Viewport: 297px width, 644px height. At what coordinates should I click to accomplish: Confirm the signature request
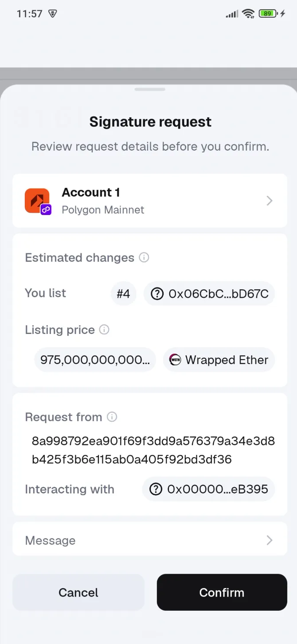tap(222, 592)
